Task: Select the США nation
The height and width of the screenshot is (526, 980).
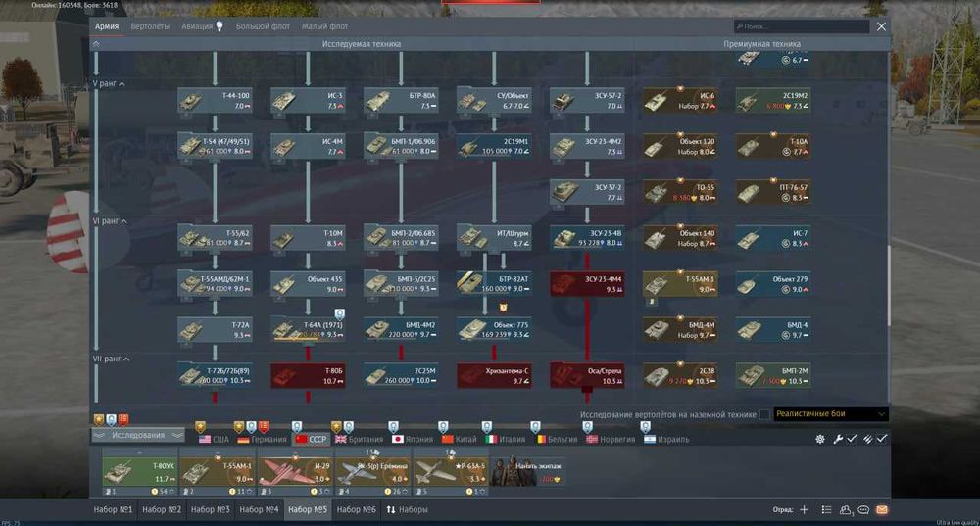Action: (214, 439)
